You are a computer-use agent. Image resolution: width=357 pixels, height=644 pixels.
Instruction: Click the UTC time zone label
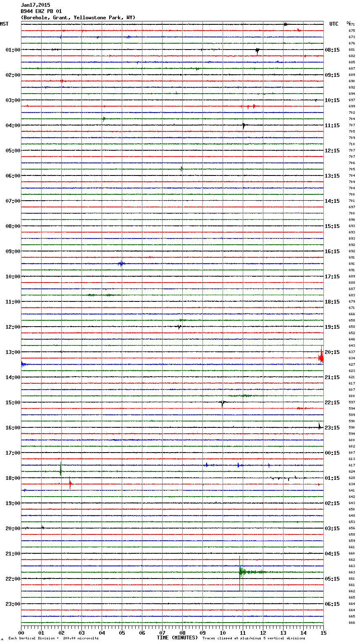click(334, 24)
